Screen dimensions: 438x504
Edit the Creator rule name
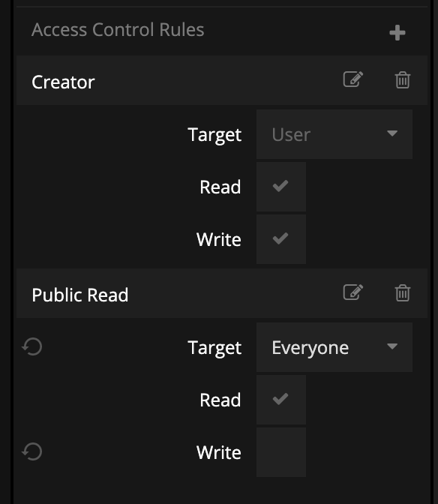click(x=353, y=79)
